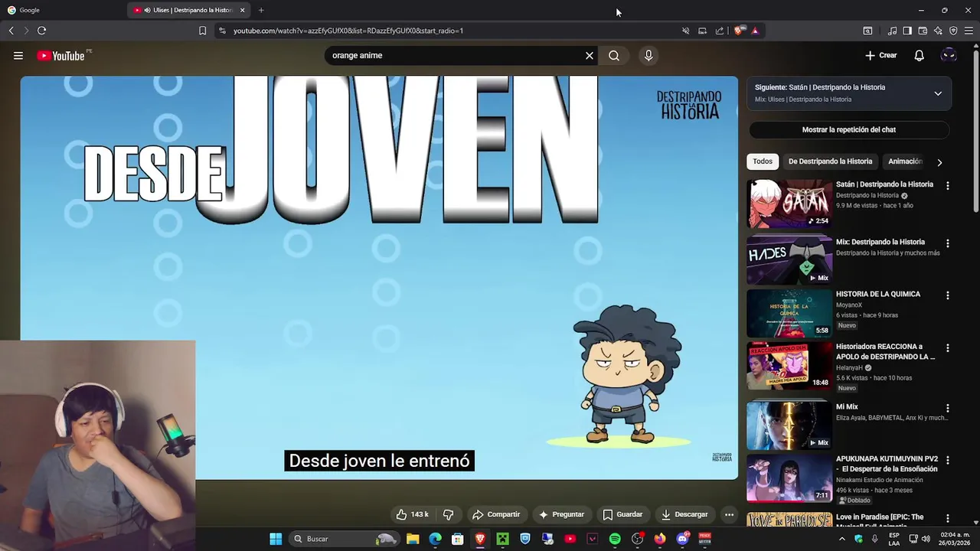The height and width of the screenshot is (551, 980).
Task: Share the video via Compartir
Action: (x=496, y=514)
